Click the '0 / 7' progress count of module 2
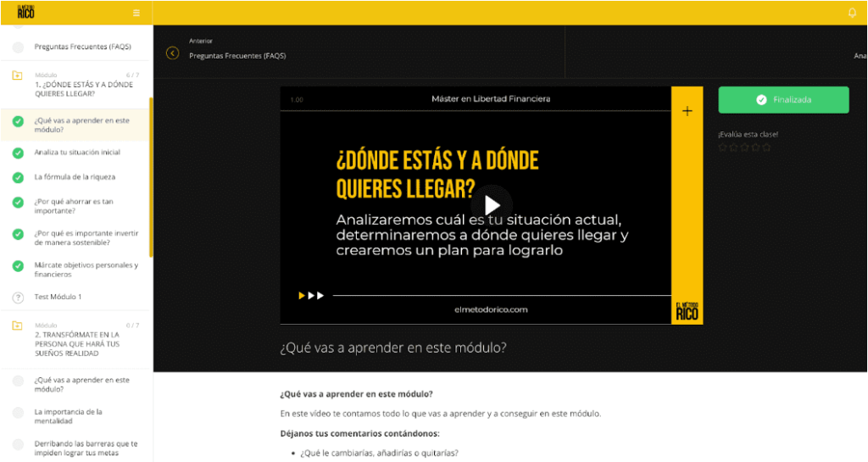The width and height of the screenshot is (868, 462). click(x=132, y=326)
